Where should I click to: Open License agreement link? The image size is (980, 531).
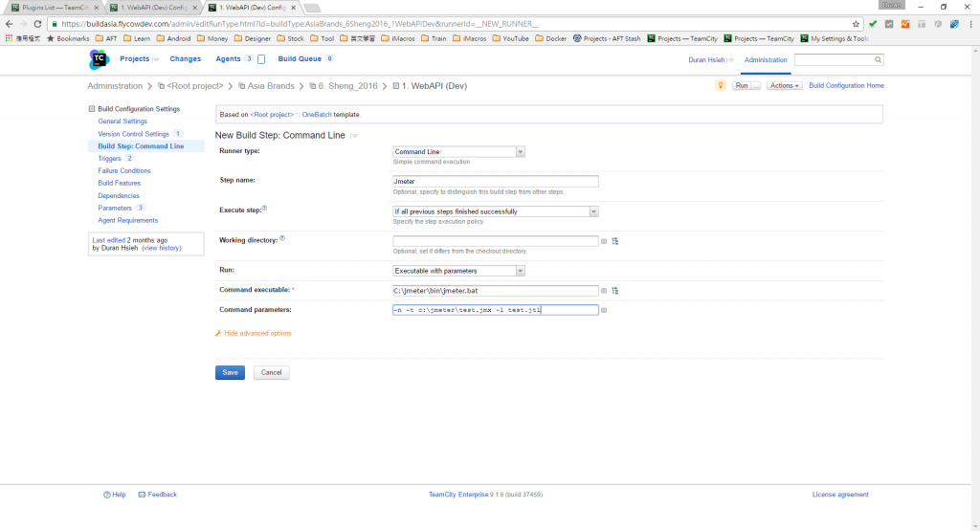(x=840, y=495)
